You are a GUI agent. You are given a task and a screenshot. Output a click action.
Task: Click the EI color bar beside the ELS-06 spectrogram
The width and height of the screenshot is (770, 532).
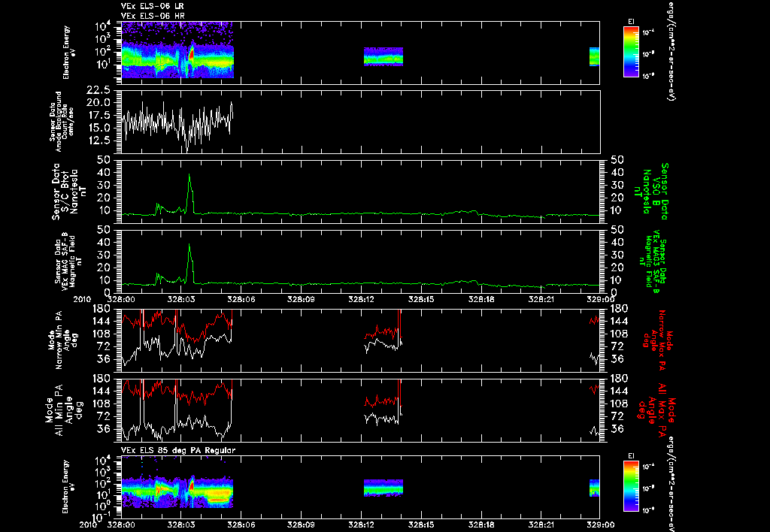click(x=631, y=52)
